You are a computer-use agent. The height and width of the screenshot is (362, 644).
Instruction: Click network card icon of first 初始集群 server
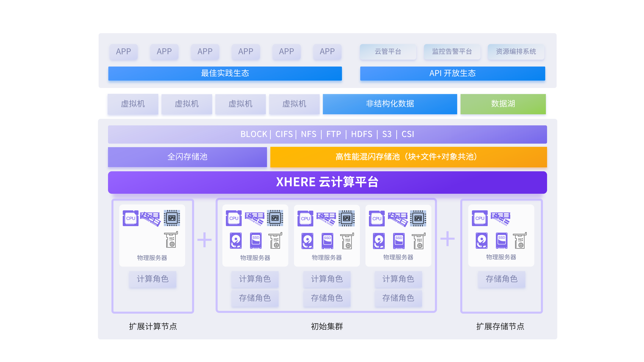click(275, 240)
